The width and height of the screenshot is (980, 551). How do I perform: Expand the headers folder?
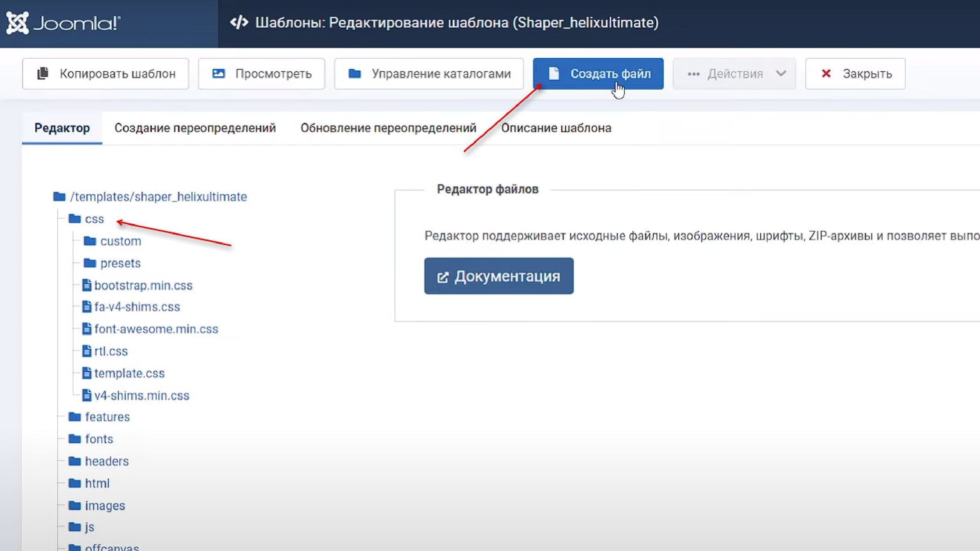click(107, 461)
